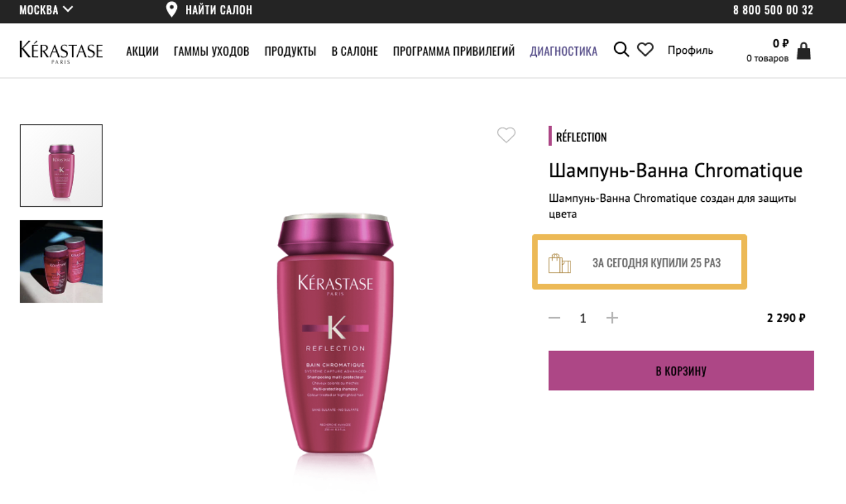Image resolution: width=846 pixels, height=504 pixels.
Task: Increase quantity with plus icon
Action: tap(612, 318)
